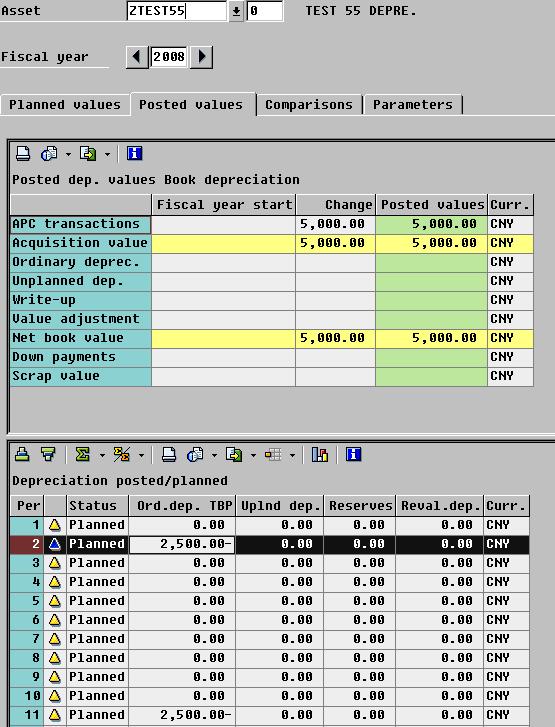Select the Value adjustment row label
Screen dimensions: 555x727
(x=81, y=319)
